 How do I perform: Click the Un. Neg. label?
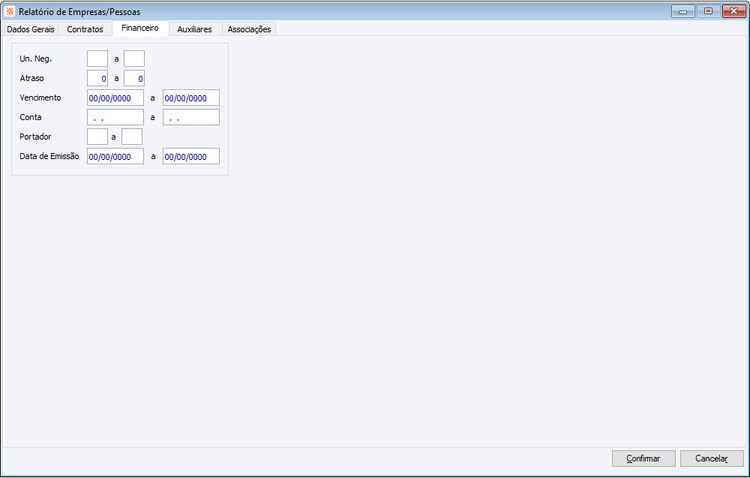[35, 59]
